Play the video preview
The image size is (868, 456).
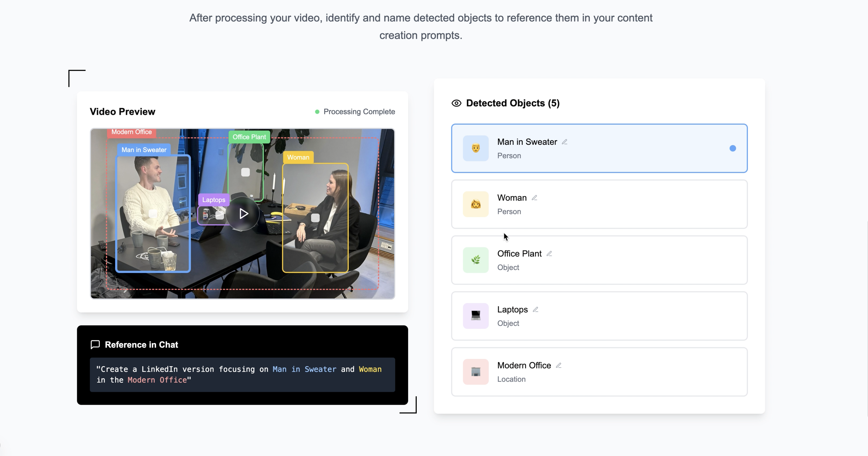[x=243, y=214]
